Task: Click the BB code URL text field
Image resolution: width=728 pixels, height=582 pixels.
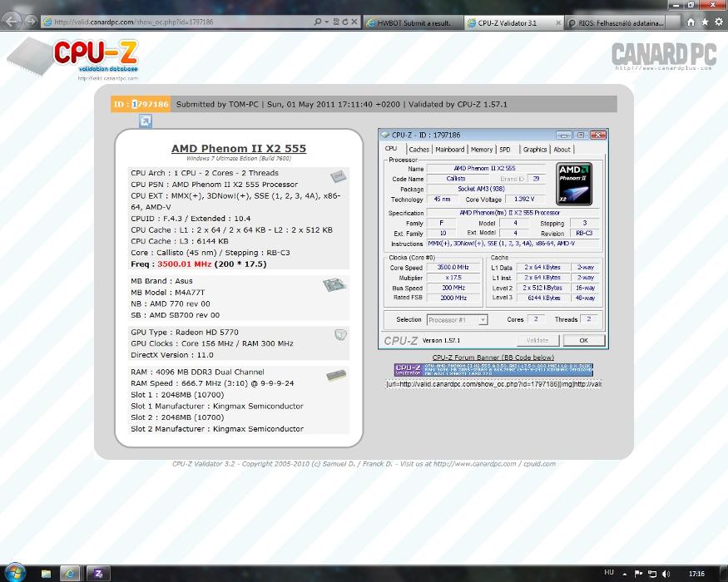Action: pos(493,384)
